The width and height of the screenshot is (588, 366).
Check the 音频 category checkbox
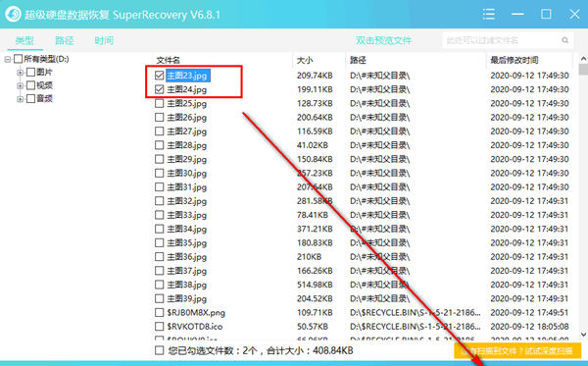30,99
